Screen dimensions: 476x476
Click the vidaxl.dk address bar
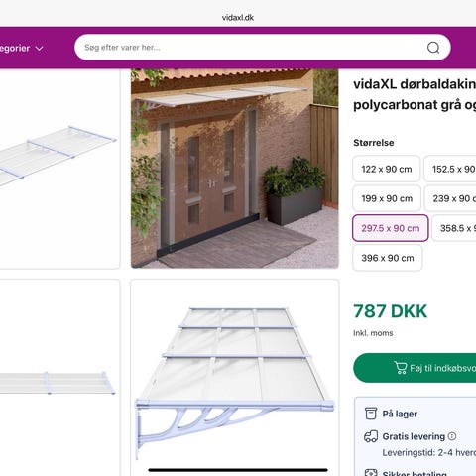click(x=238, y=18)
